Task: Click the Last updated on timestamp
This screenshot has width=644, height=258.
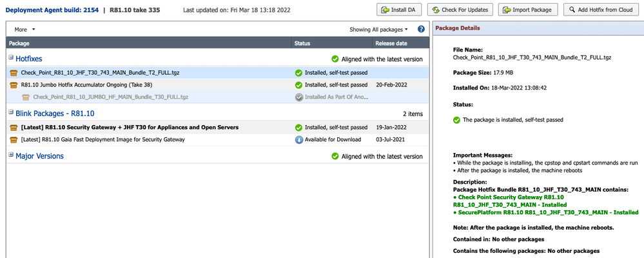Action: pyautogui.click(x=237, y=10)
